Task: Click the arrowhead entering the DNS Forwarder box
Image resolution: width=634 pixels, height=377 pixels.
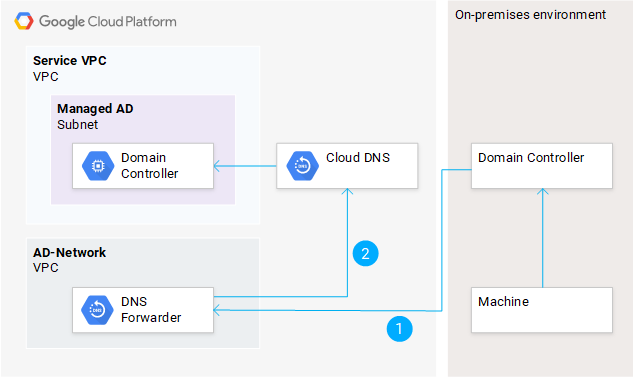Action: point(217,310)
